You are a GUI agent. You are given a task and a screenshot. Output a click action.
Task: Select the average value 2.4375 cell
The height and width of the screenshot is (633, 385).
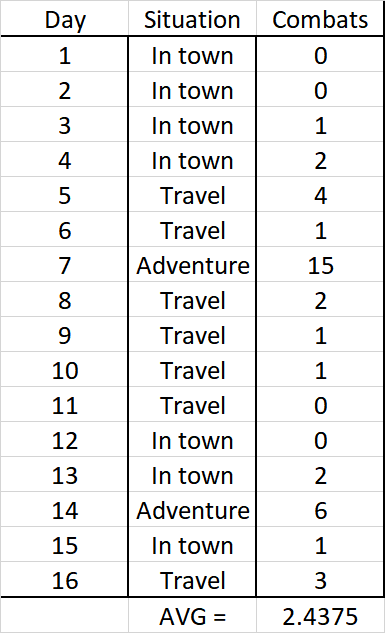tap(320, 615)
